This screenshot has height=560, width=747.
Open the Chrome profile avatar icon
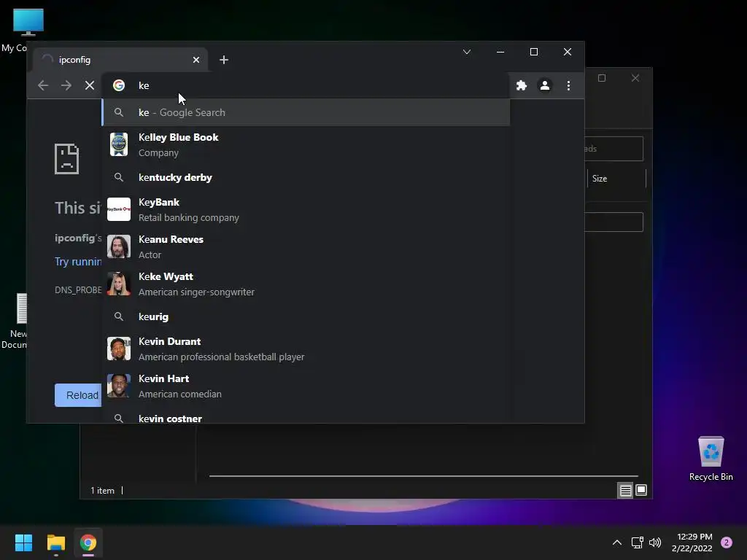tap(544, 85)
